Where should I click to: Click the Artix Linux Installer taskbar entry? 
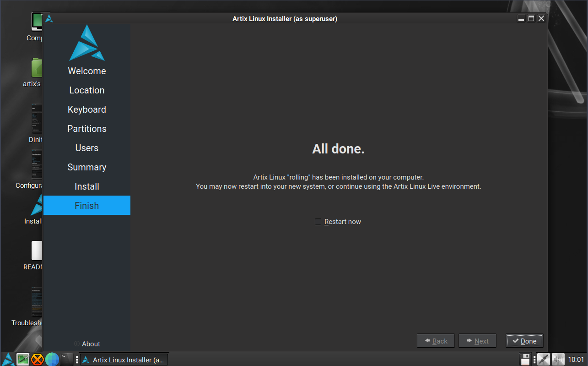click(x=124, y=360)
